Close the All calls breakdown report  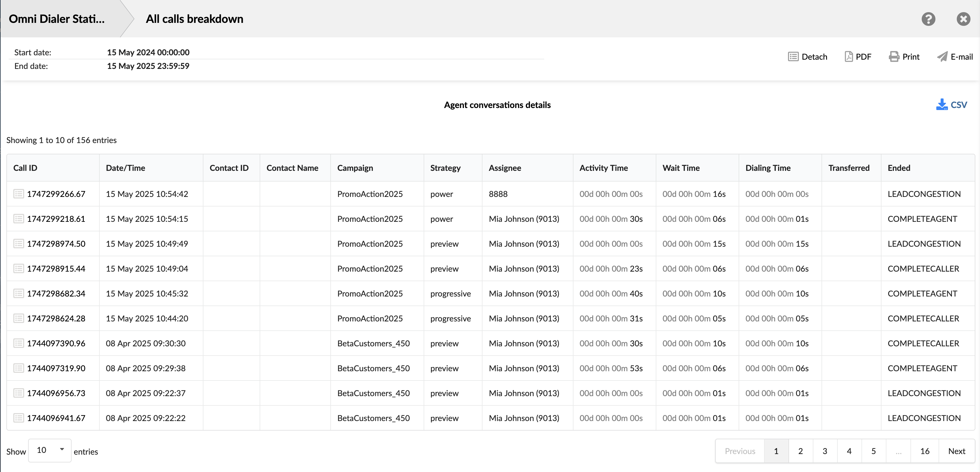(x=963, y=19)
